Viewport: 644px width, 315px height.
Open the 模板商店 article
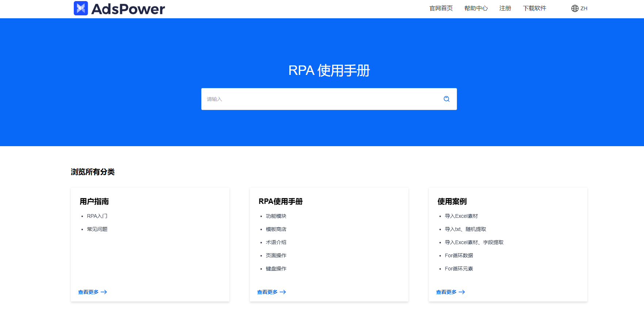276,229
